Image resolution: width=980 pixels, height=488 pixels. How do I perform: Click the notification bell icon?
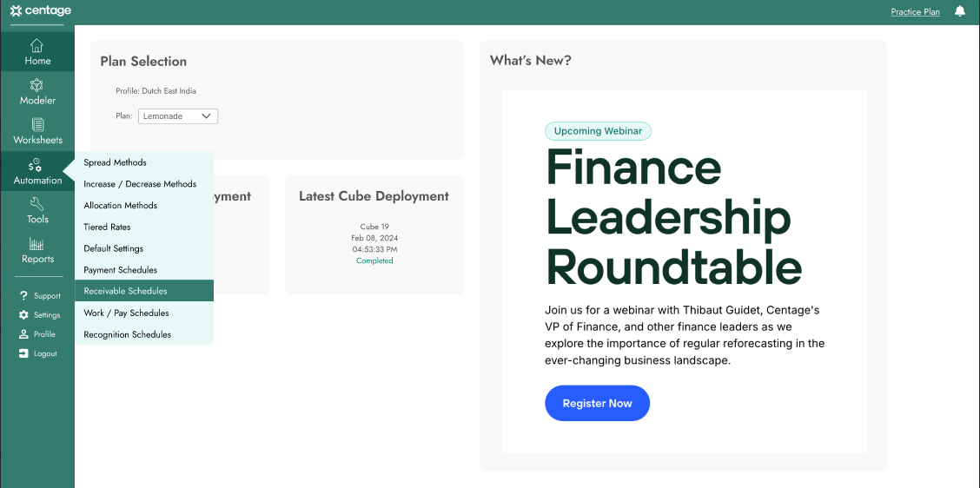click(x=959, y=11)
